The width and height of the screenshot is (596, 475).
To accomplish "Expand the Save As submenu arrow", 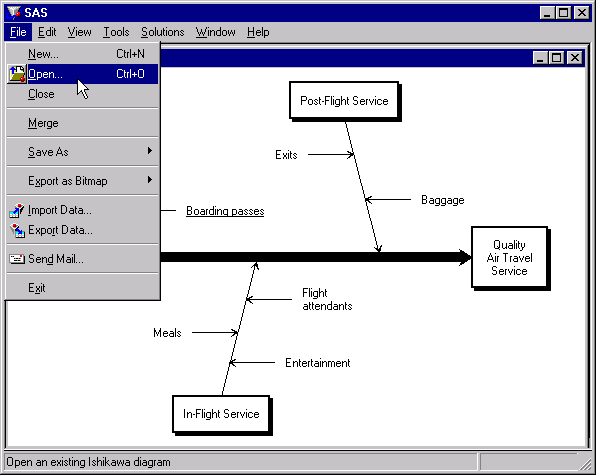I will point(150,151).
